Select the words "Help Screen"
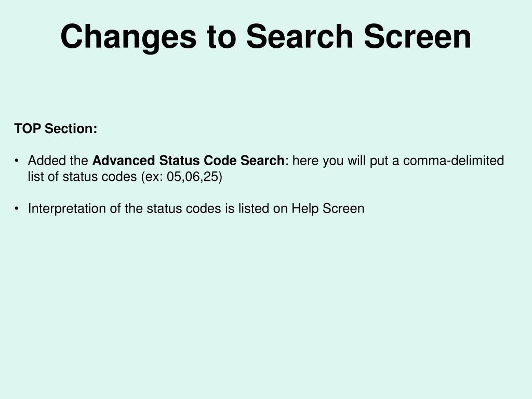Viewport: 532px width, 399px height. (328, 208)
